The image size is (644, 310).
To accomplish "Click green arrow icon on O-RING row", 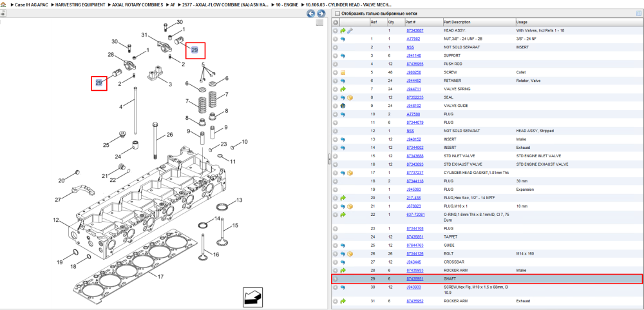I will coord(343,215).
